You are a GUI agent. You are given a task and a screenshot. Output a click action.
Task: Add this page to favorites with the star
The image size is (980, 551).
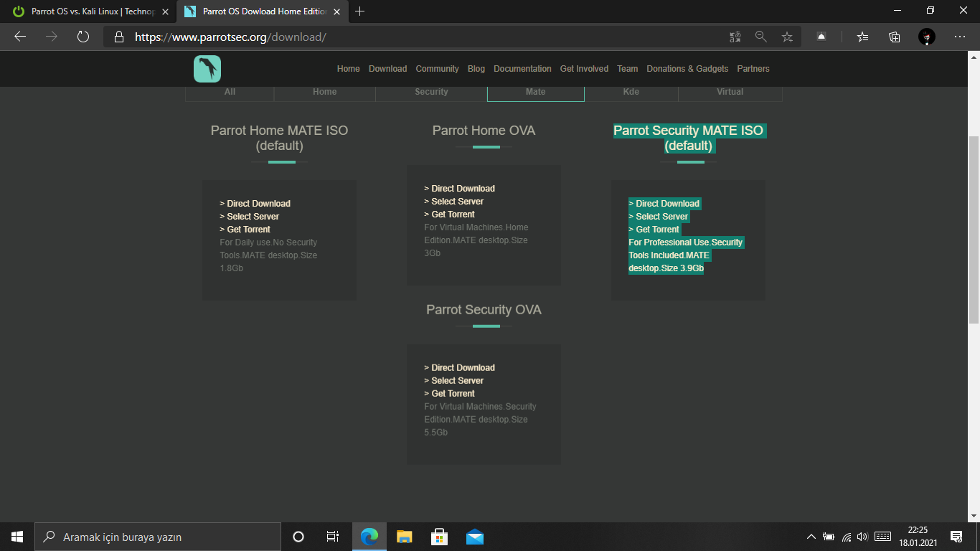(x=787, y=37)
